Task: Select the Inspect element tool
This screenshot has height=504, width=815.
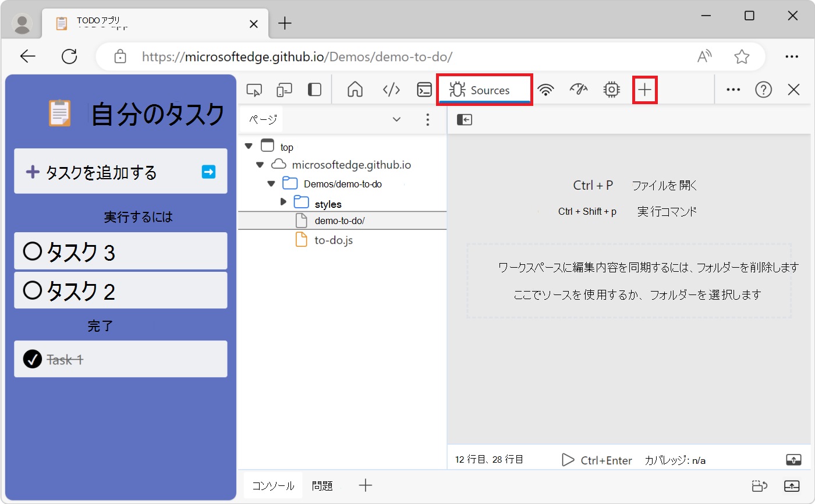Action: (x=254, y=90)
